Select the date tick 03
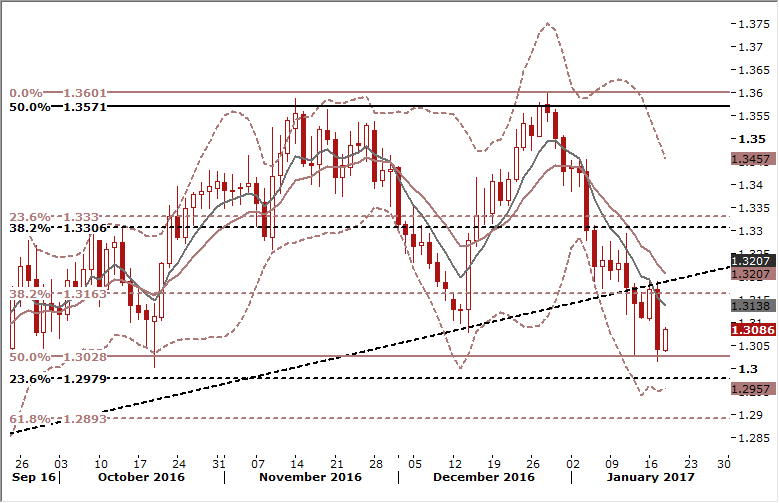Image resolution: width=779 pixels, height=503 pixels. point(61,464)
